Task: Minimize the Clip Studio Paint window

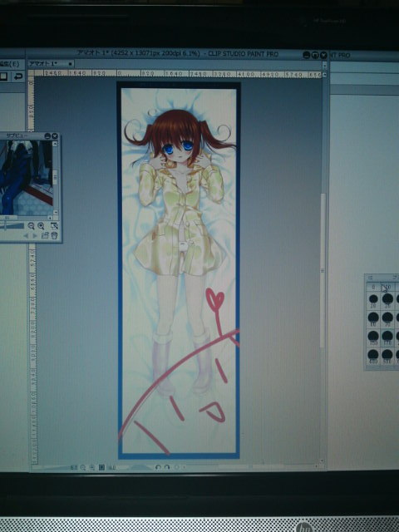Action: [306, 55]
